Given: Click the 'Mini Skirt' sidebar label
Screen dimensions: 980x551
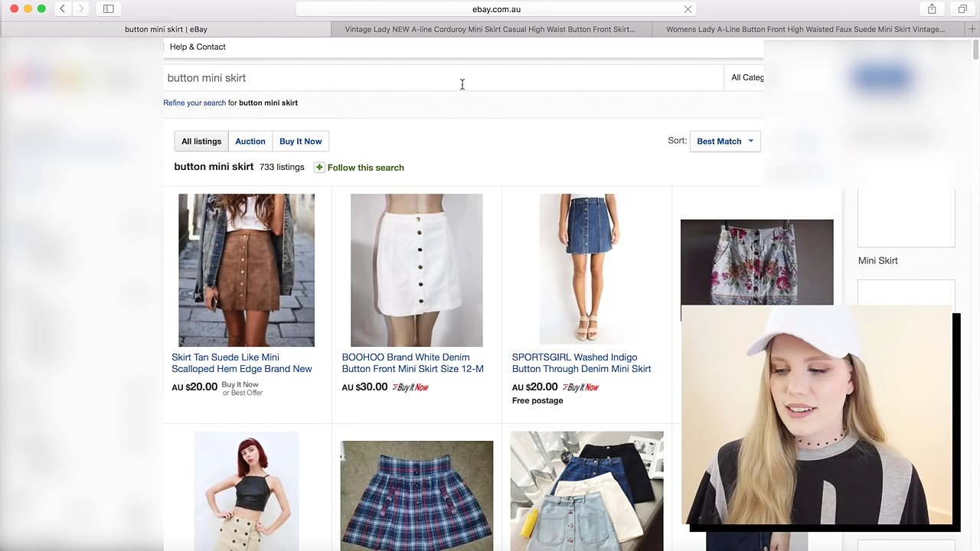Looking at the screenshot, I should tap(877, 260).
